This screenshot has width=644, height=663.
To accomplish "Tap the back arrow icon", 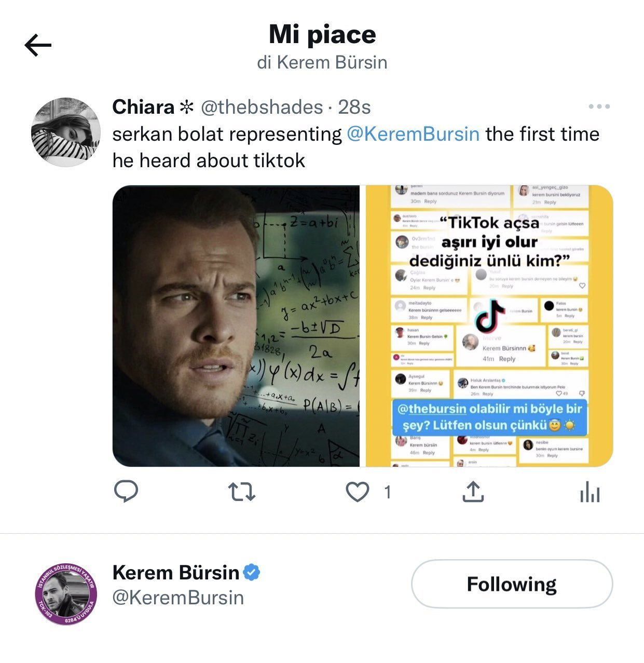I will (38, 45).
